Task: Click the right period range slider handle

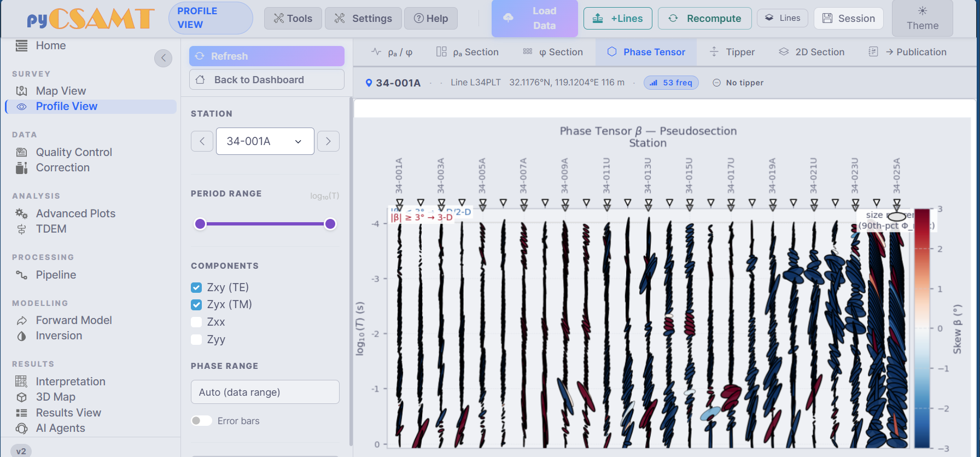Action: point(330,224)
